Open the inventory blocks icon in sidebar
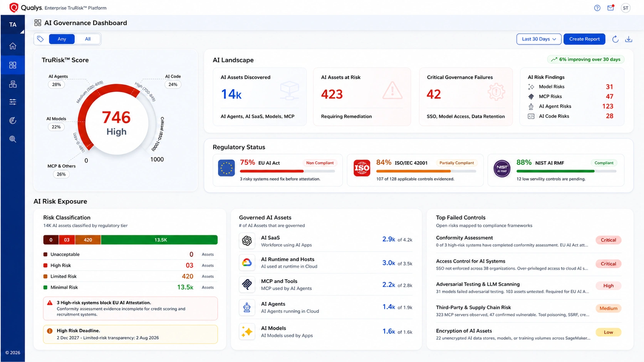Viewport: 644px width, 362px height. [x=13, y=84]
